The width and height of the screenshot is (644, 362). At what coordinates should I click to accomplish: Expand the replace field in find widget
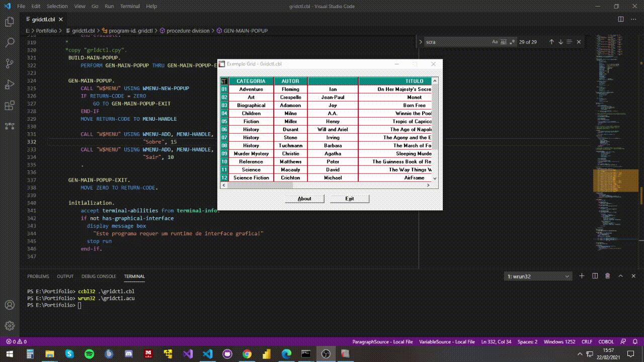(x=421, y=42)
